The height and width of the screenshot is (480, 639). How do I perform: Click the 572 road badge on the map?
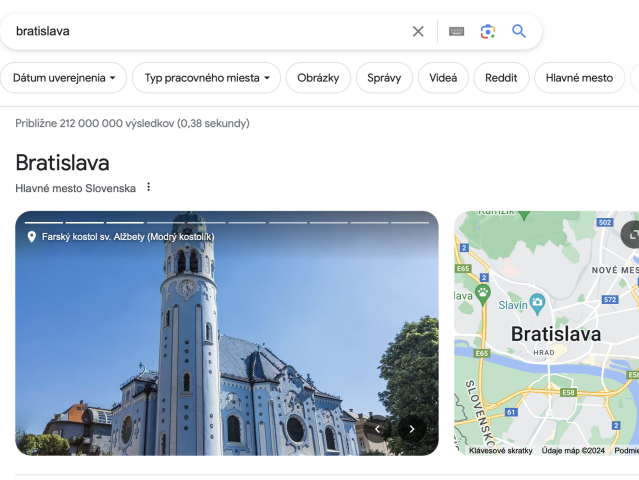coord(610,299)
